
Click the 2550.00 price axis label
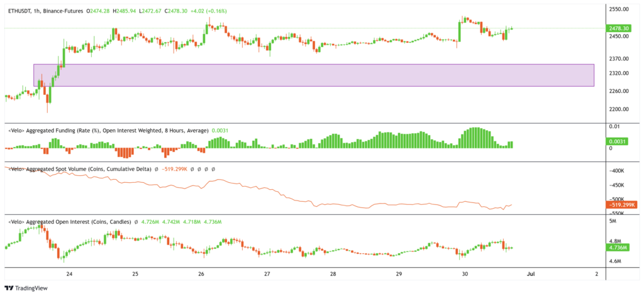[x=619, y=9]
